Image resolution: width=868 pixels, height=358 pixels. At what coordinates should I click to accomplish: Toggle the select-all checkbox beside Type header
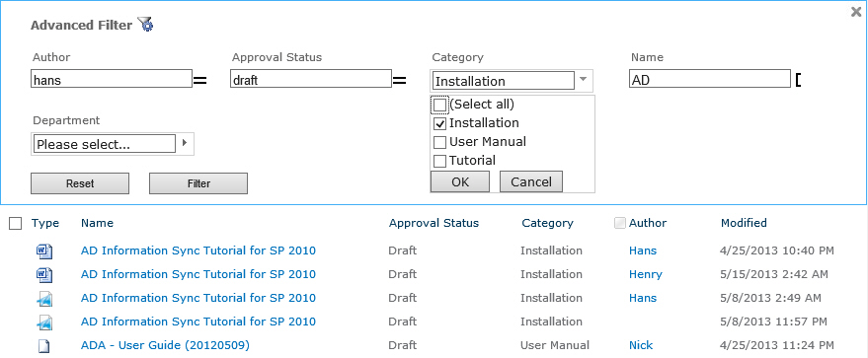(16, 223)
